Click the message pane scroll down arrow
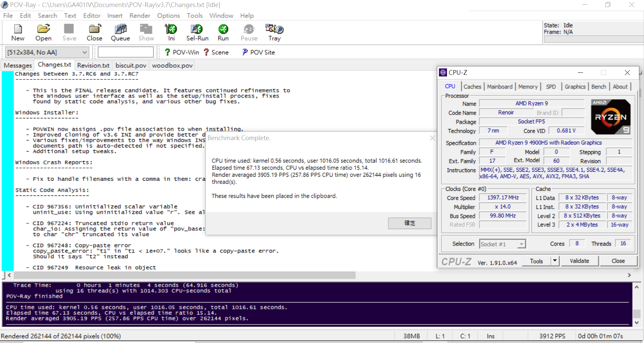 pyautogui.click(x=636, y=323)
